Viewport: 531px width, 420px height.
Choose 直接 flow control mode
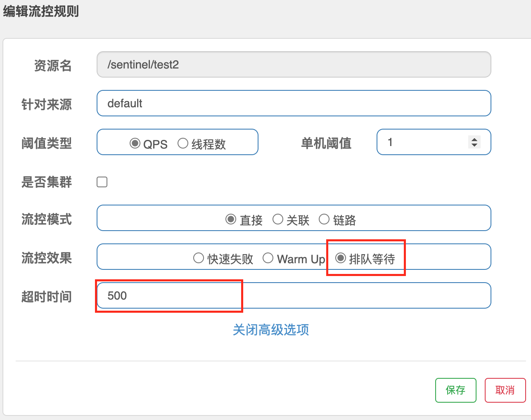(231, 219)
